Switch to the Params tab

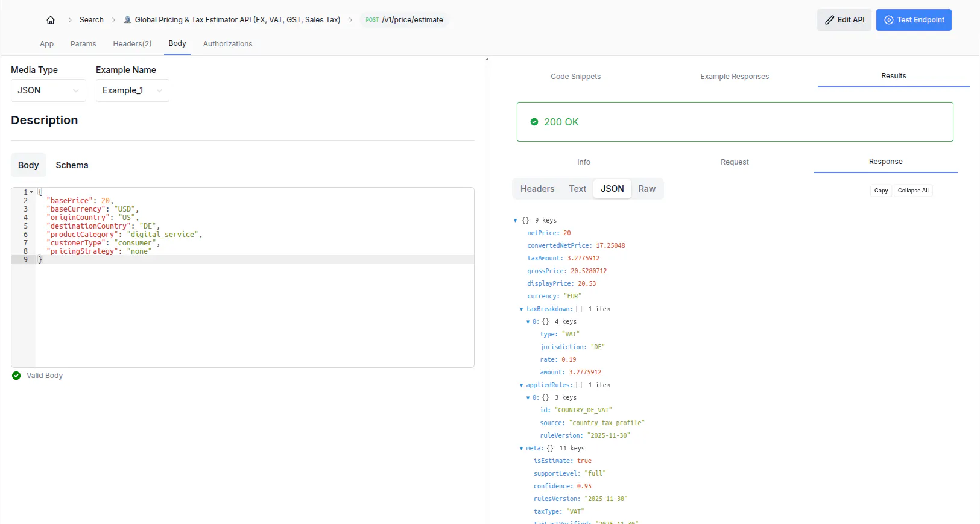83,44
